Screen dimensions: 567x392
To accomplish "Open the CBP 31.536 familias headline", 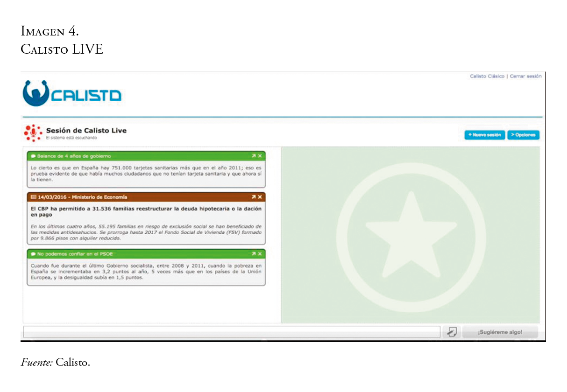I will pos(146,211).
